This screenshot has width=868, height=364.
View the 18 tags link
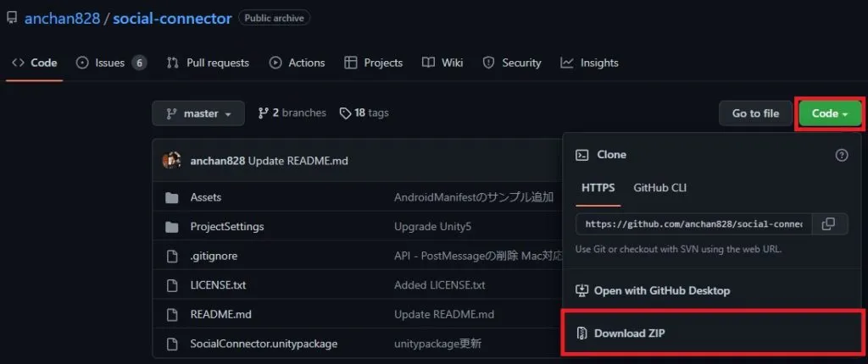pos(364,113)
